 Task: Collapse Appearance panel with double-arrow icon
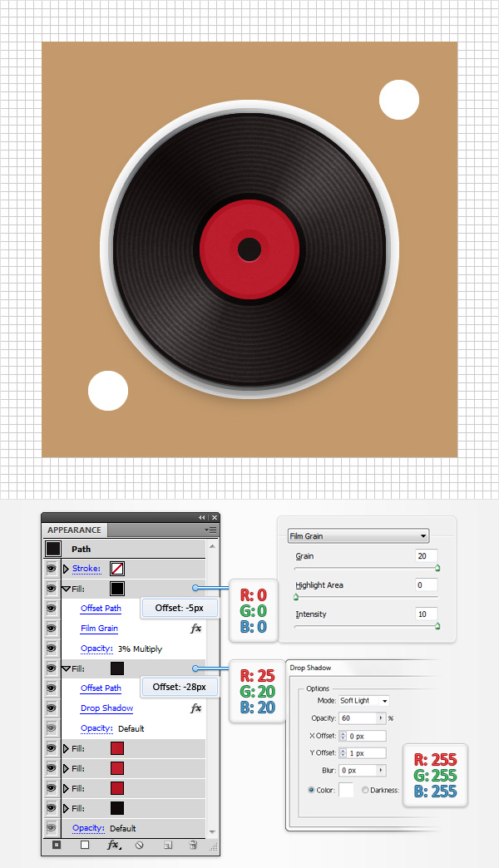[201, 518]
